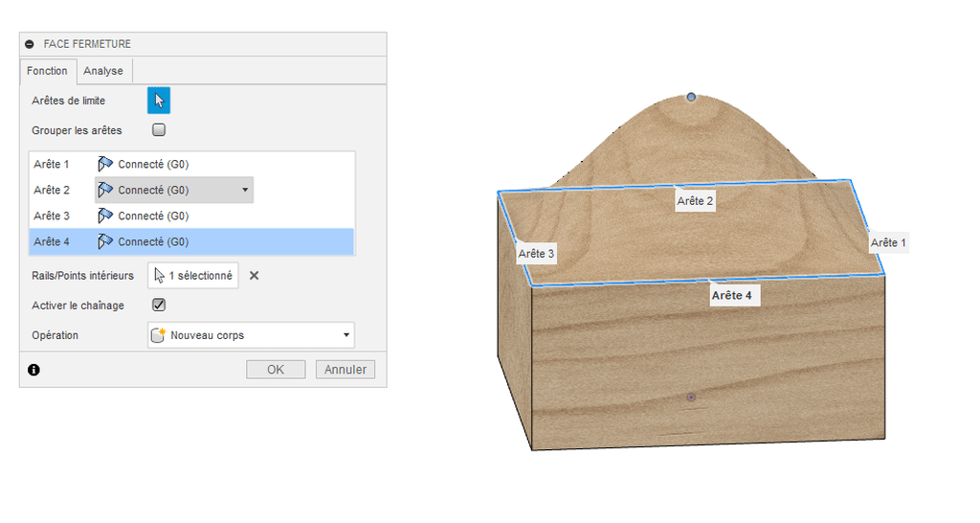Switch to the Analyse tab
This screenshot has height=523, width=980.
(103, 71)
